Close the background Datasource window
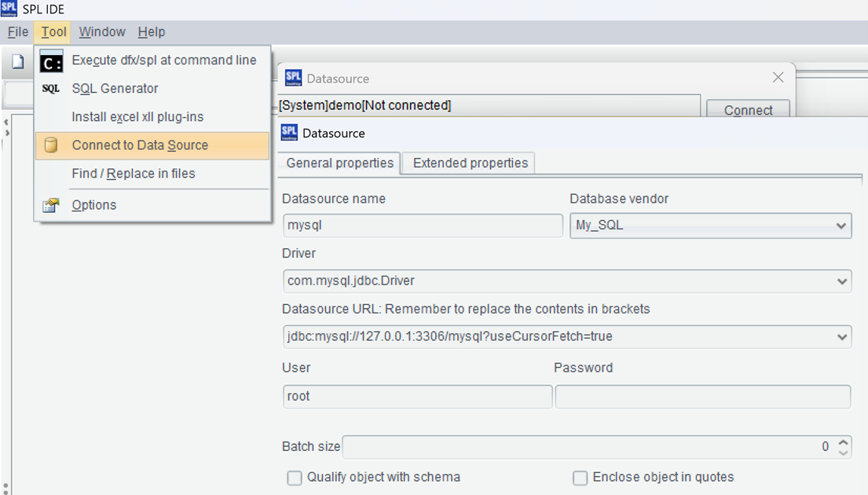 point(778,77)
